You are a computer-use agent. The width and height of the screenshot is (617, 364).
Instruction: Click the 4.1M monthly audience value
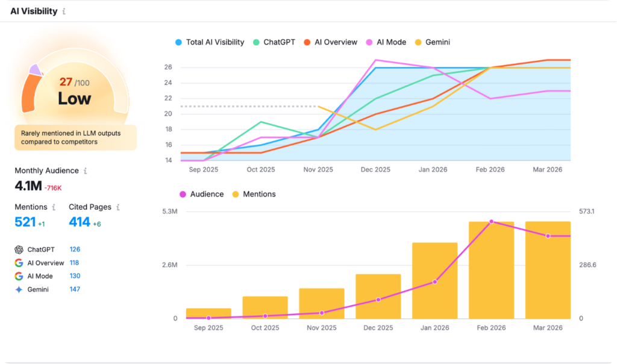click(x=28, y=186)
